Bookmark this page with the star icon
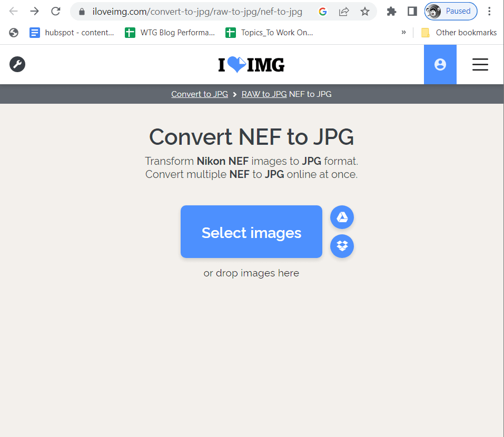 [x=365, y=12]
